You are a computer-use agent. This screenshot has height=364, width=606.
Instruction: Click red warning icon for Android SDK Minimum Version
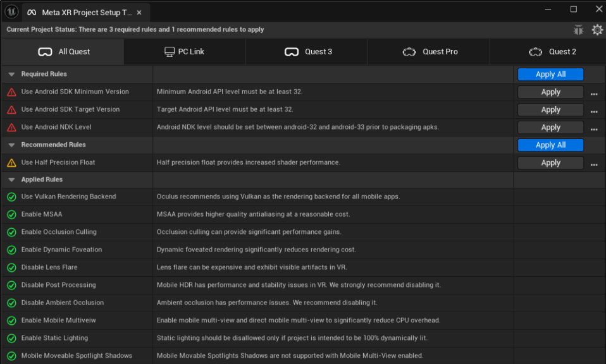click(11, 92)
